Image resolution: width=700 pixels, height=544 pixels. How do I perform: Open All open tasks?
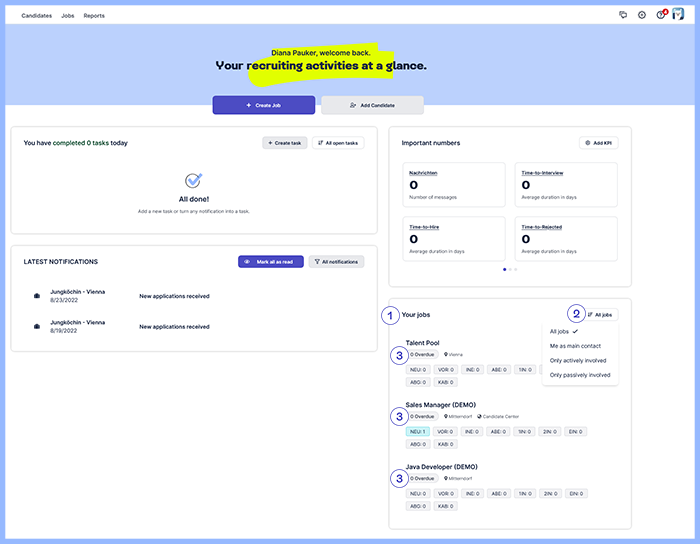338,143
